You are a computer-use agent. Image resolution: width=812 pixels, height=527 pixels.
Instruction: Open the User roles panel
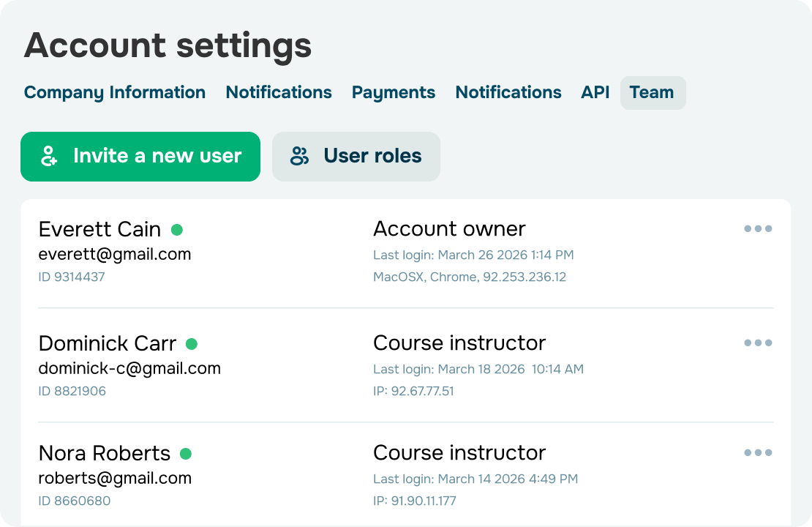[x=356, y=155]
